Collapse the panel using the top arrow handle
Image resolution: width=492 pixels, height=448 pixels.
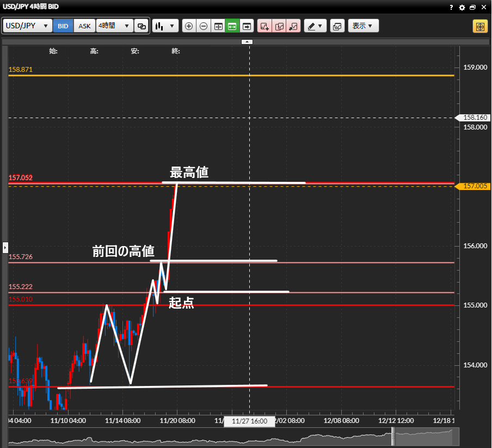pyautogui.click(x=247, y=42)
